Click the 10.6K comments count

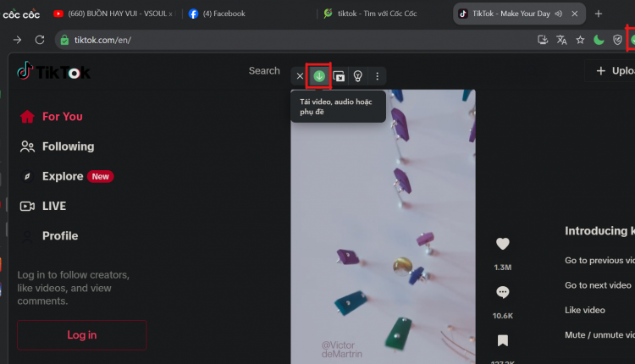click(503, 316)
